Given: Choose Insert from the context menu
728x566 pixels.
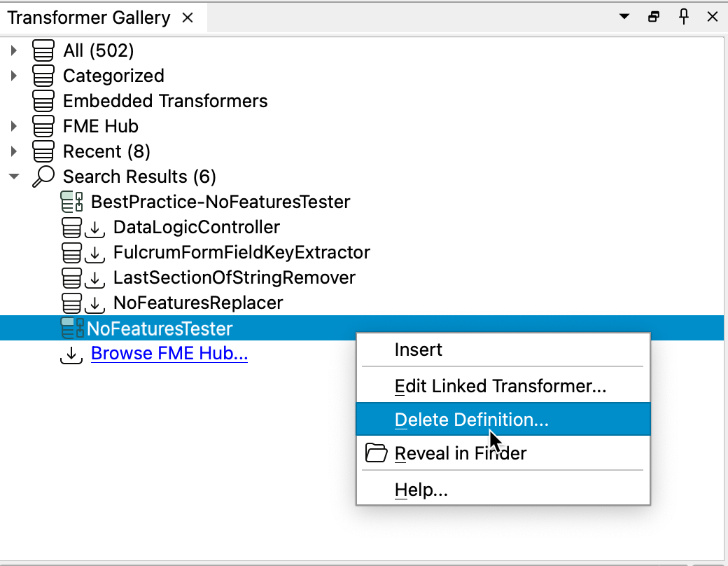Looking at the screenshot, I should (x=503, y=350).
